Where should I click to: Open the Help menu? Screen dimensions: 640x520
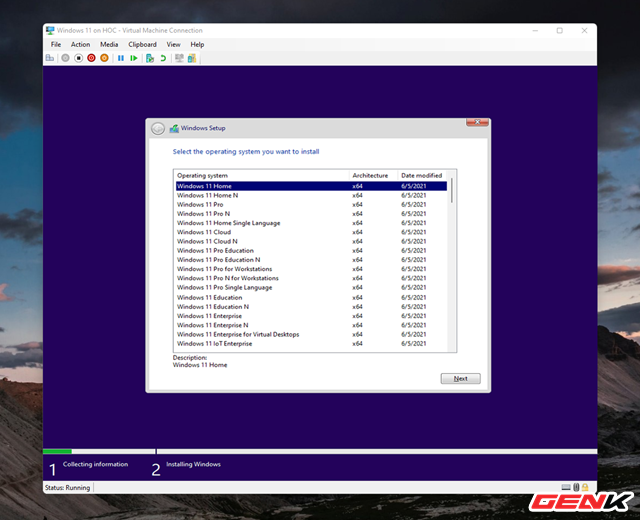pyautogui.click(x=197, y=44)
